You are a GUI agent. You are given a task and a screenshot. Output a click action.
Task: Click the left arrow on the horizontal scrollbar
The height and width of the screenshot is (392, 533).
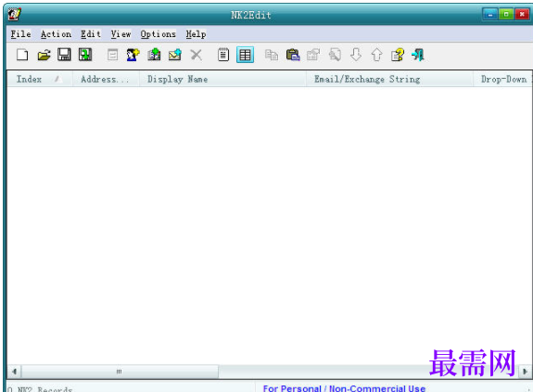pos(14,372)
